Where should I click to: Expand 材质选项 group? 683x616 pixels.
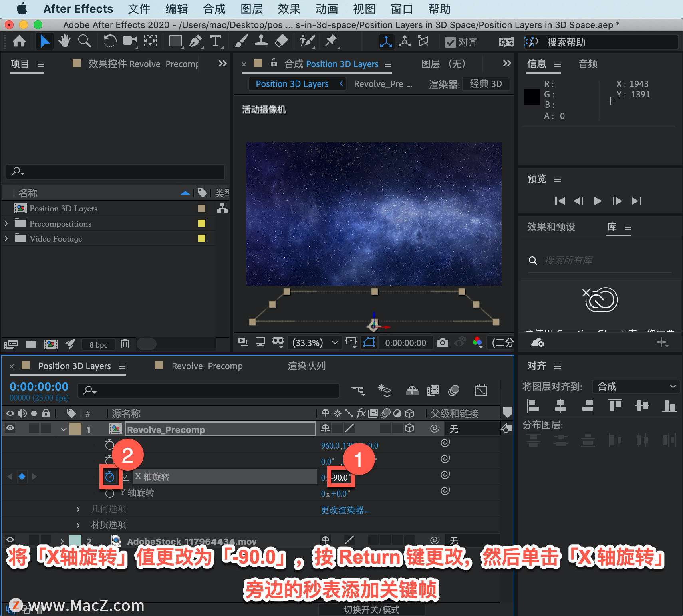[x=78, y=525]
